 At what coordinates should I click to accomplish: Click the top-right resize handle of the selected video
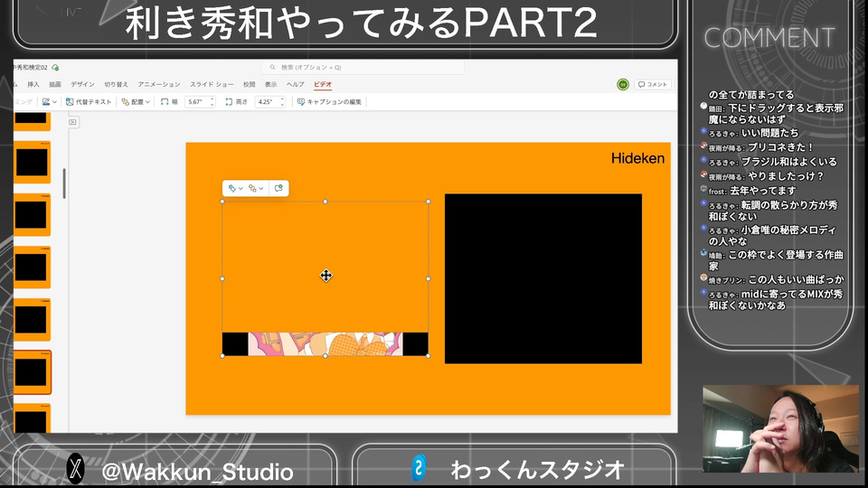[428, 202]
